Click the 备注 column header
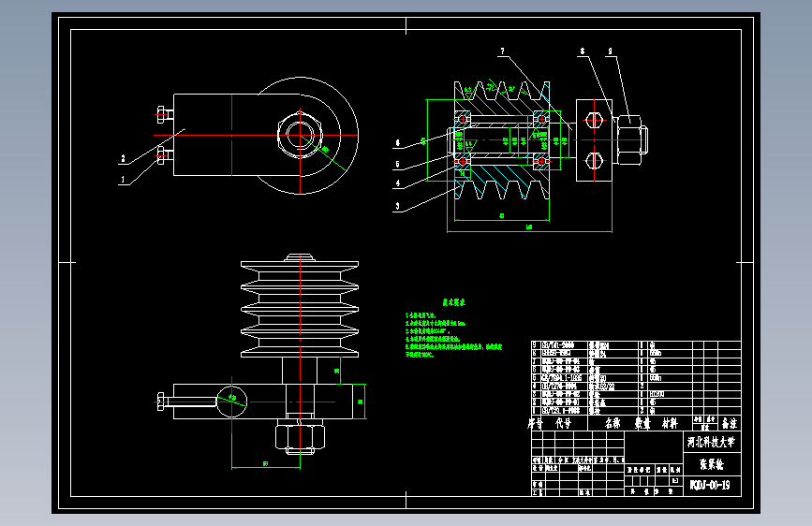The height and width of the screenshot is (526, 812). [730, 423]
